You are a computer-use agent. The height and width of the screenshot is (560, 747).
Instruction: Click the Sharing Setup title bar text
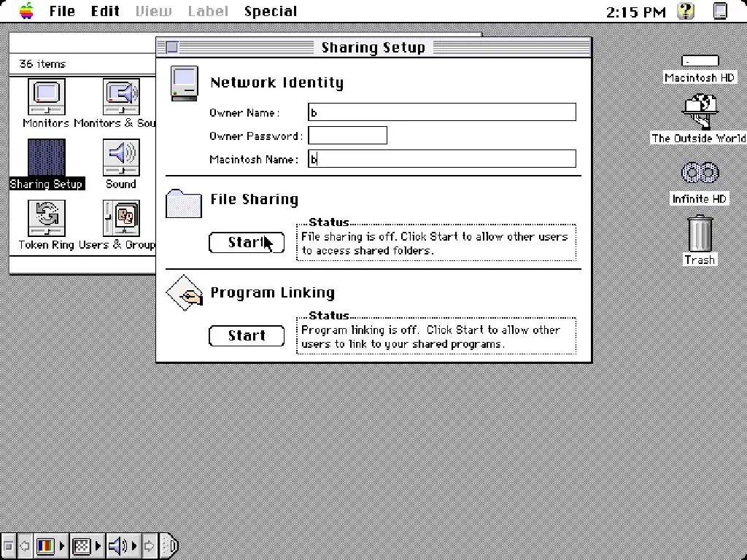373,47
